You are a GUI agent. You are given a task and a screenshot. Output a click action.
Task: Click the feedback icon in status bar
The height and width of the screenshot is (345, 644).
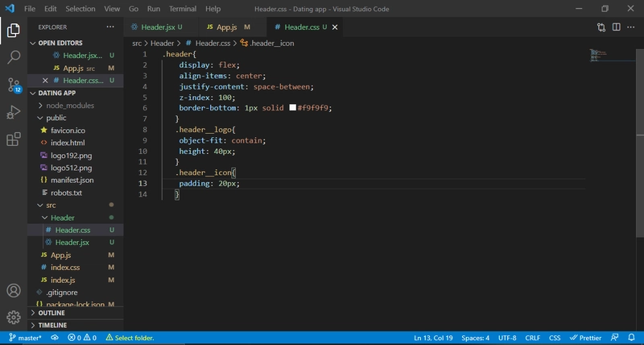point(614,338)
